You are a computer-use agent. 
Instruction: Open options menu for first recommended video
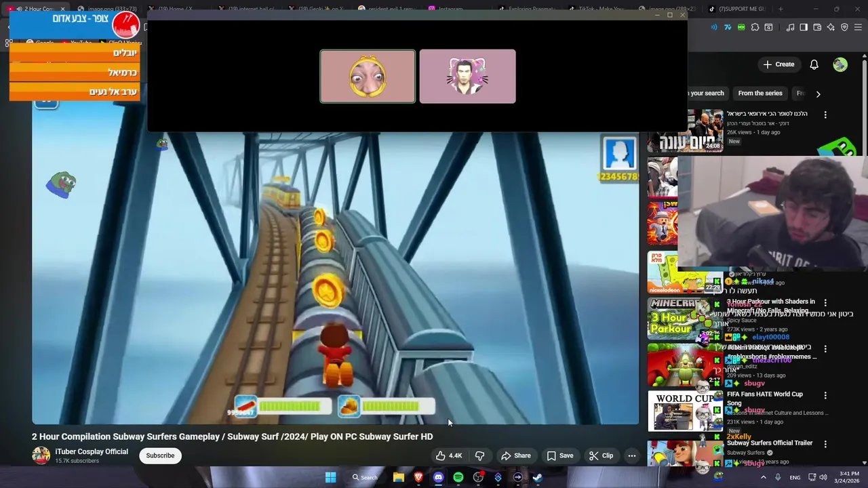825,115
